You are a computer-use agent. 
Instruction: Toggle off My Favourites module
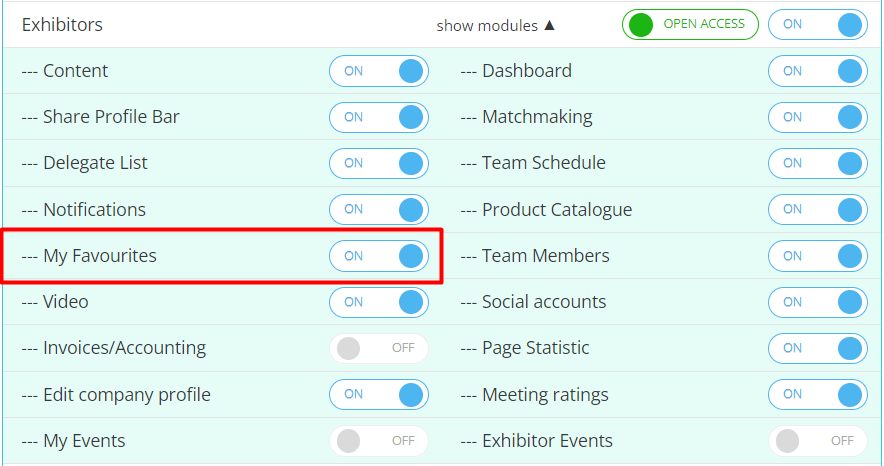click(378, 256)
